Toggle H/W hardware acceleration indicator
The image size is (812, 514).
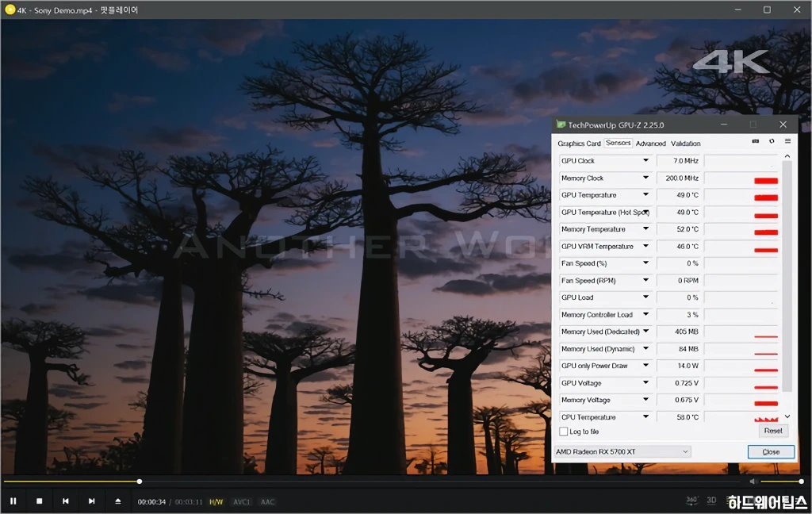click(216, 501)
